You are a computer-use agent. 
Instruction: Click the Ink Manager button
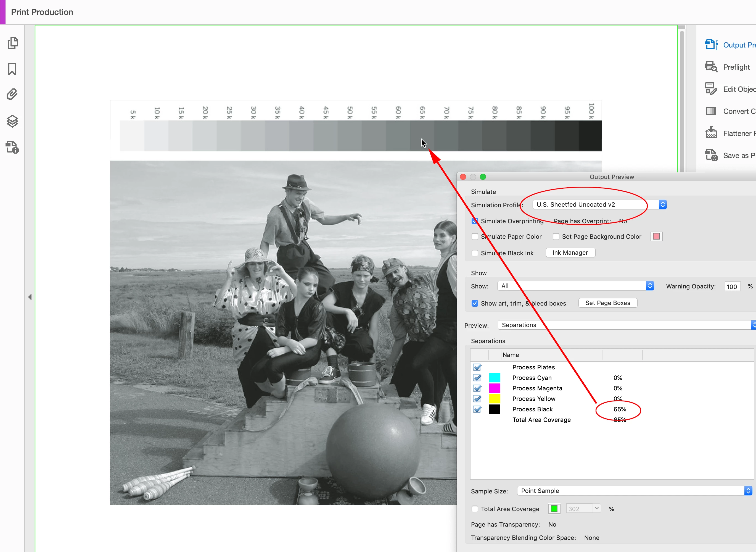(x=570, y=253)
